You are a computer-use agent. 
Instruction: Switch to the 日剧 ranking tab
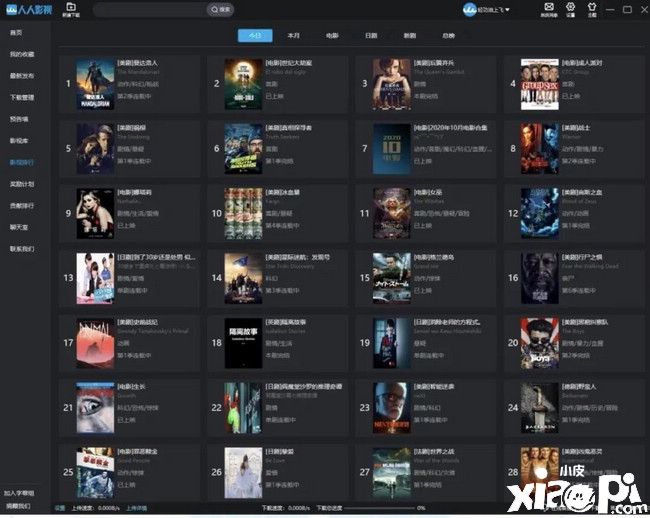coord(371,36)
